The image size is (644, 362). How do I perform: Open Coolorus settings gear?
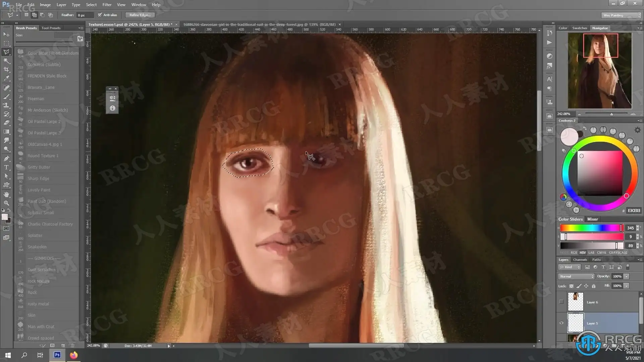point(637,130)
